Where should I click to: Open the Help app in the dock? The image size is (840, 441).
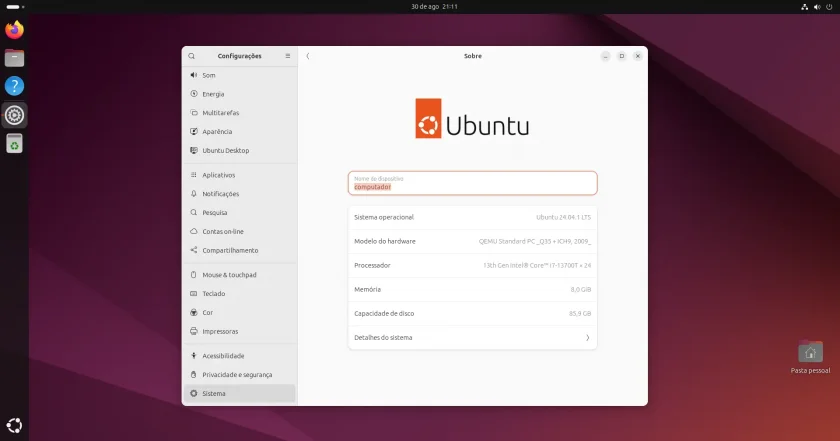(14, 86)
